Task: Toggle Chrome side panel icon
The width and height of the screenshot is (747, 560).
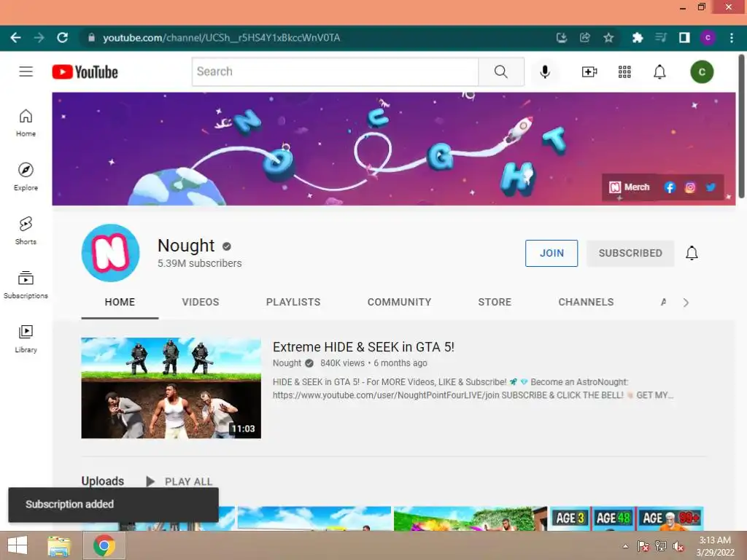Action: point(684,38)
